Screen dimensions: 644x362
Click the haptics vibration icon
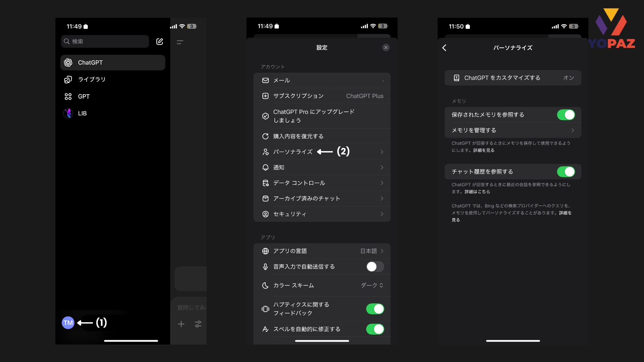265,309
